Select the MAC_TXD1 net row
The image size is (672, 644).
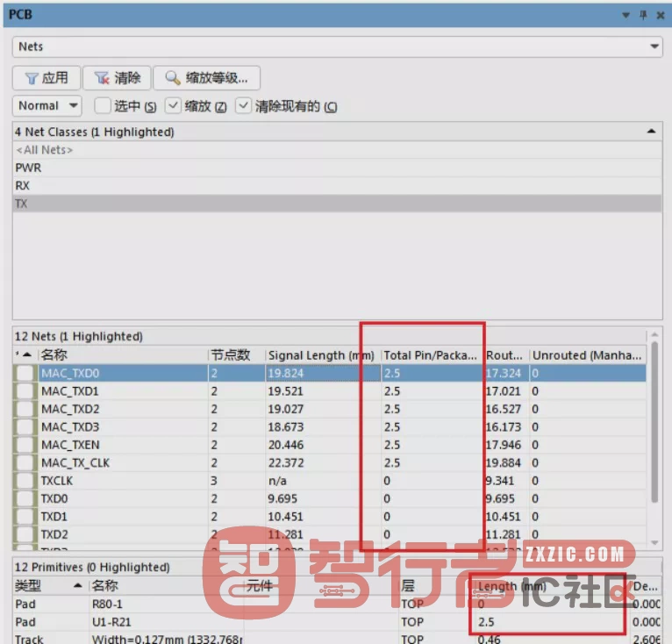point(330,391)
